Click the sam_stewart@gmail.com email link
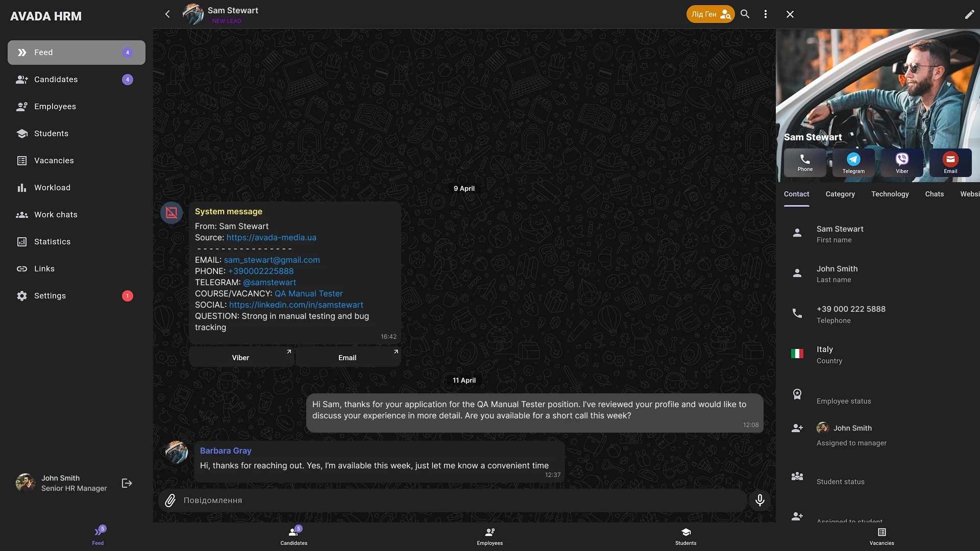 (x=272, y=260)
